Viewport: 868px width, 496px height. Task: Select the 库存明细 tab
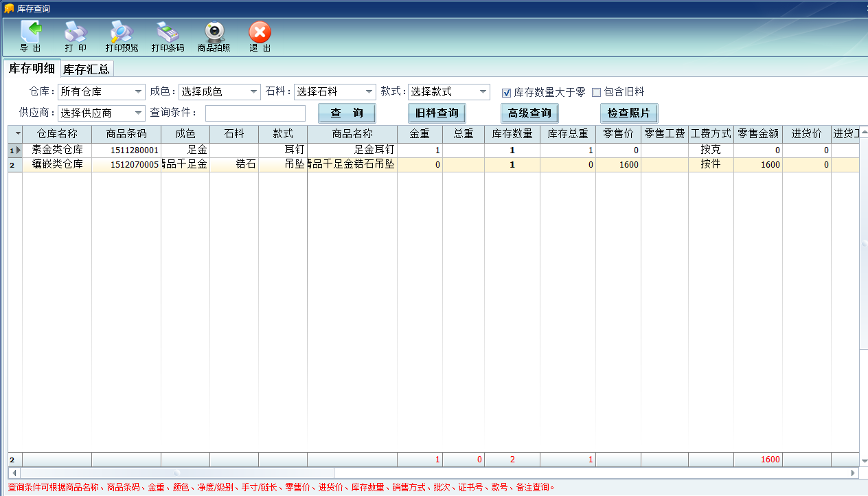pos(32,69)
